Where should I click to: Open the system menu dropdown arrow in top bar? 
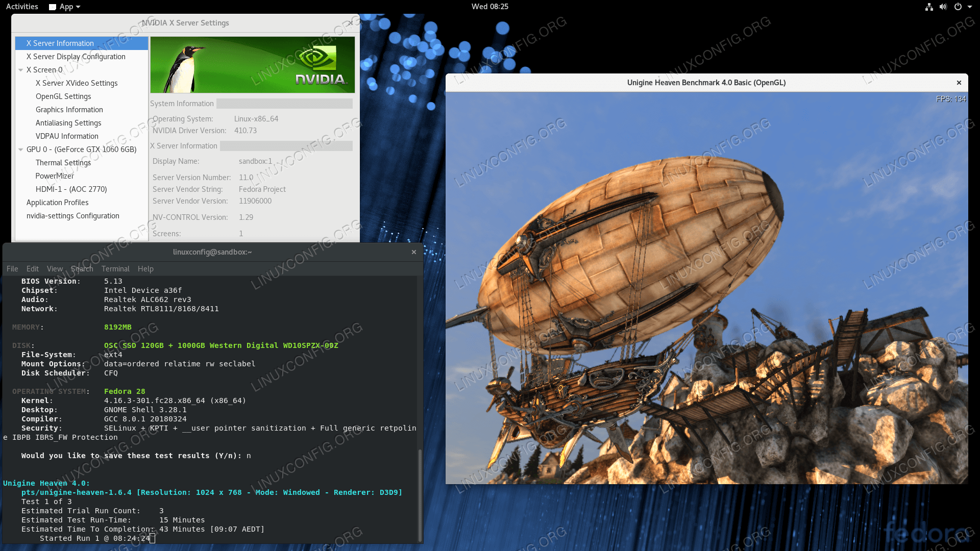pyautogui.click(x=969, y=7)
